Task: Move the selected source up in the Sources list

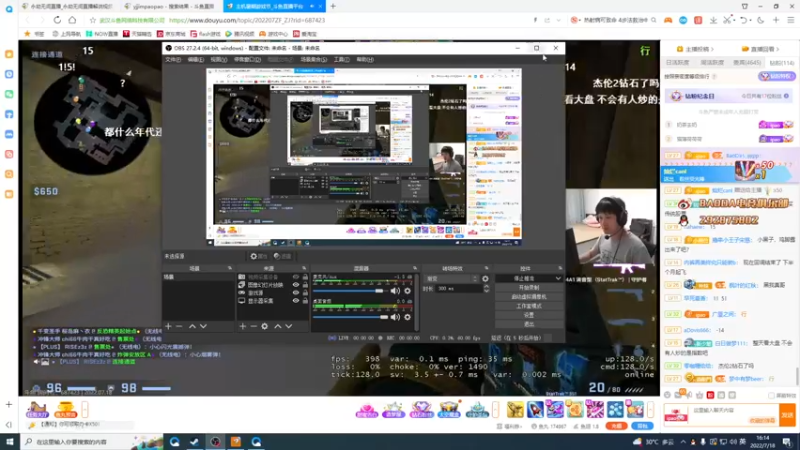Action: (278, 326)
